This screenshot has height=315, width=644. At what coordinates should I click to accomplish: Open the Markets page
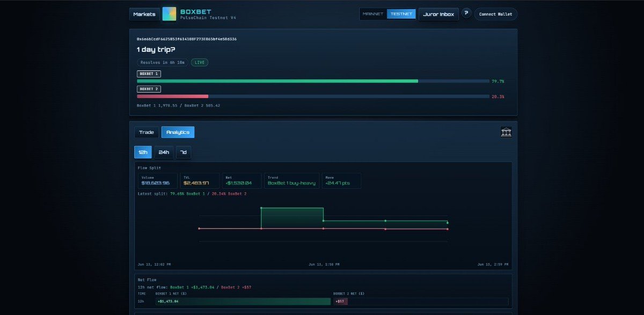pyautogui.click(x=144, y=14)
